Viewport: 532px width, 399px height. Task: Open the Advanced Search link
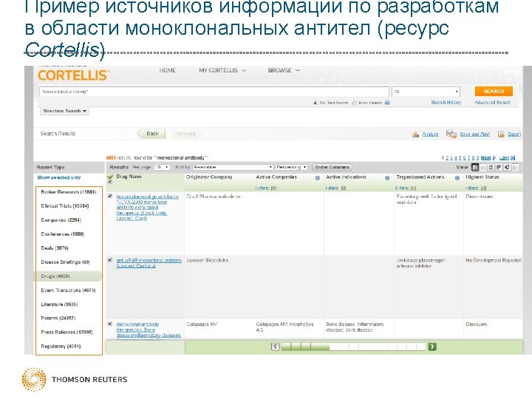tap(493, 103)
